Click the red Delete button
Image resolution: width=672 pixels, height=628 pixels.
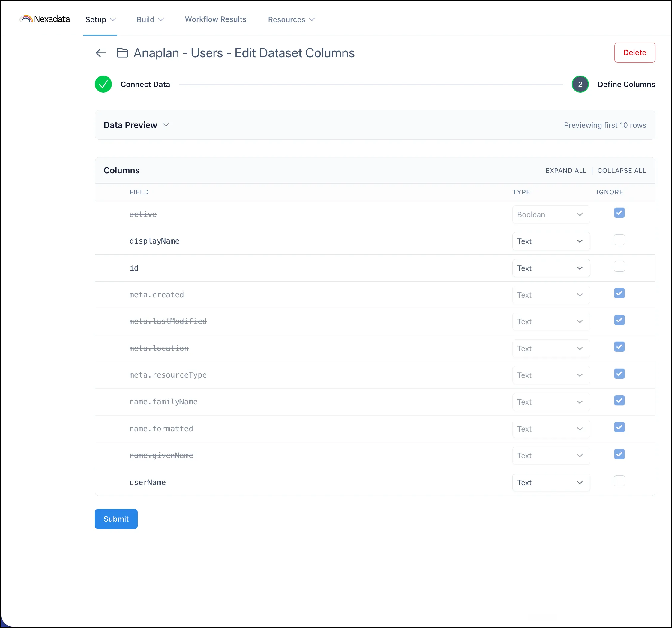click(x=634, y=53)
